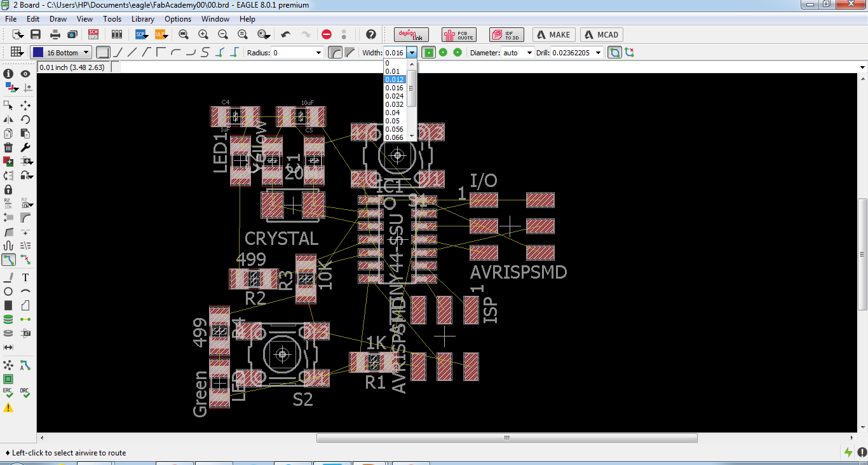The height and width of the screenshot is (465, 868).
Task: Select the Wrench change tool
Action: 25,148
